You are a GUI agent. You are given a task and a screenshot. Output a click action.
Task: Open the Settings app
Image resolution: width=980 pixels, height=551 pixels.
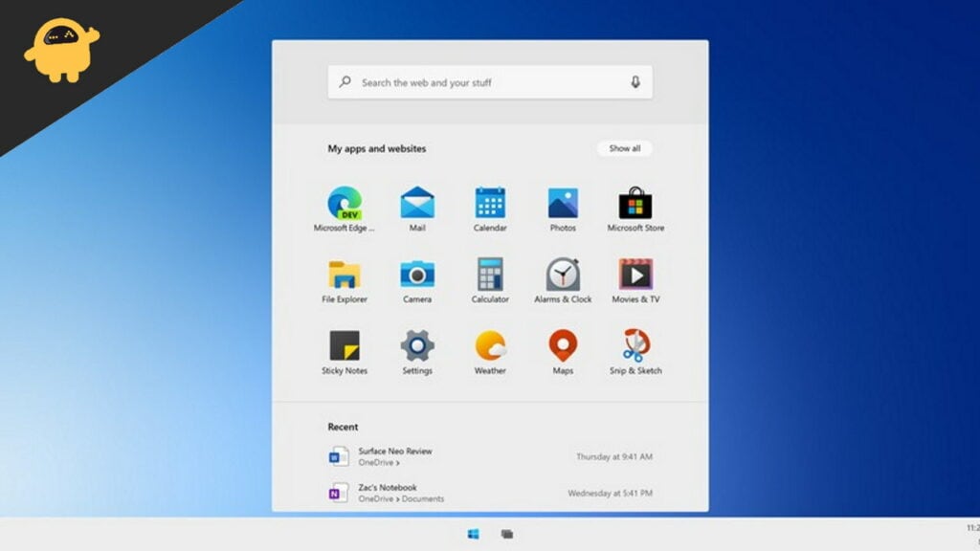(x=417, y=346)
